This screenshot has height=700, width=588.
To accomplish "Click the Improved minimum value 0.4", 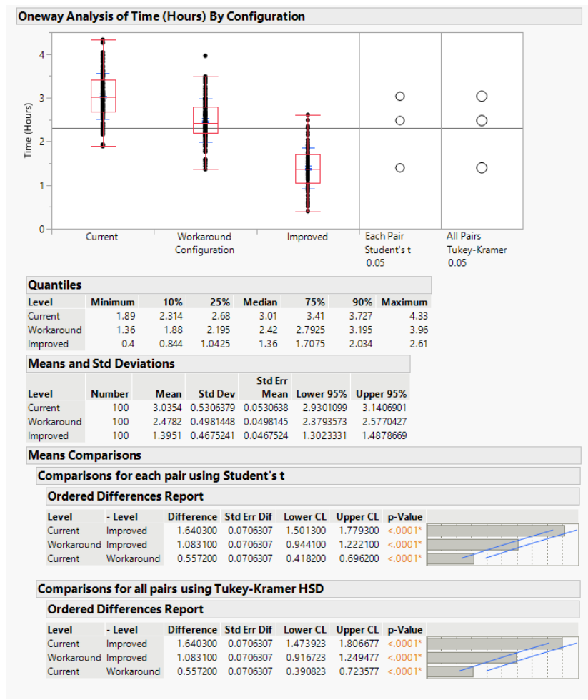I will tap(128, 344).
